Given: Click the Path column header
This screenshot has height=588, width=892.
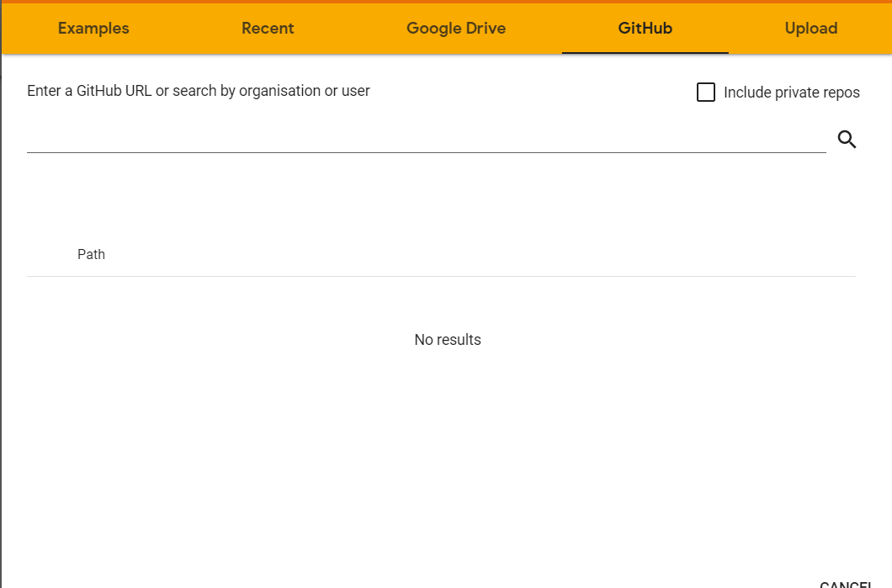Looking at the screenshot, I should tap(91, 254).
